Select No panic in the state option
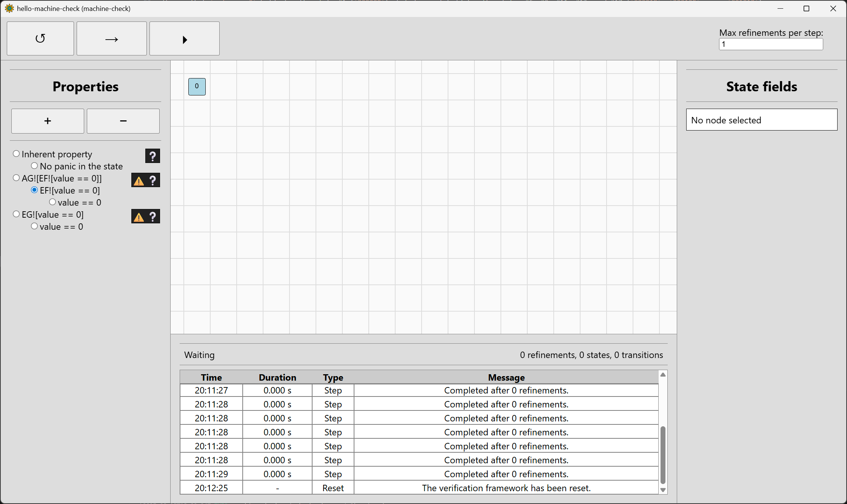847x504 pixels. [x=34, y=166]
